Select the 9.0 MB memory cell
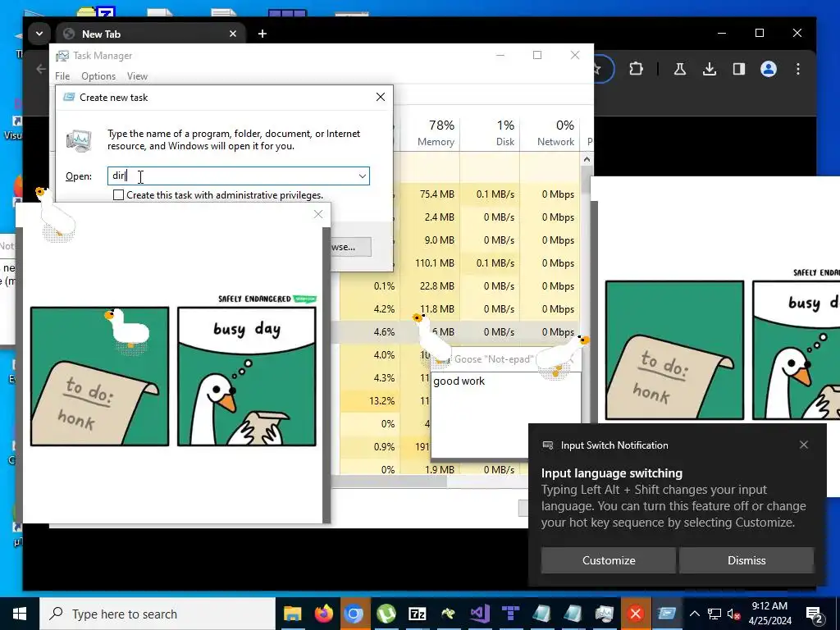840x630 pixels. [x=430, y=240]
